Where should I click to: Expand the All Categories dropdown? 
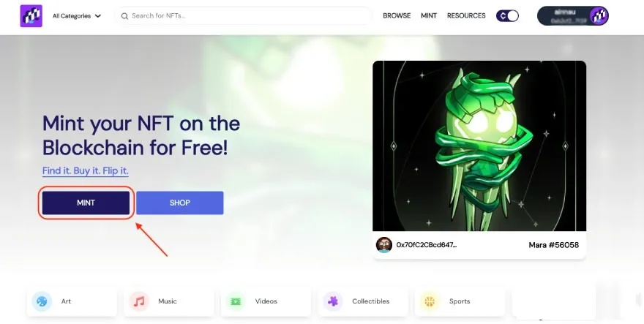77,16
